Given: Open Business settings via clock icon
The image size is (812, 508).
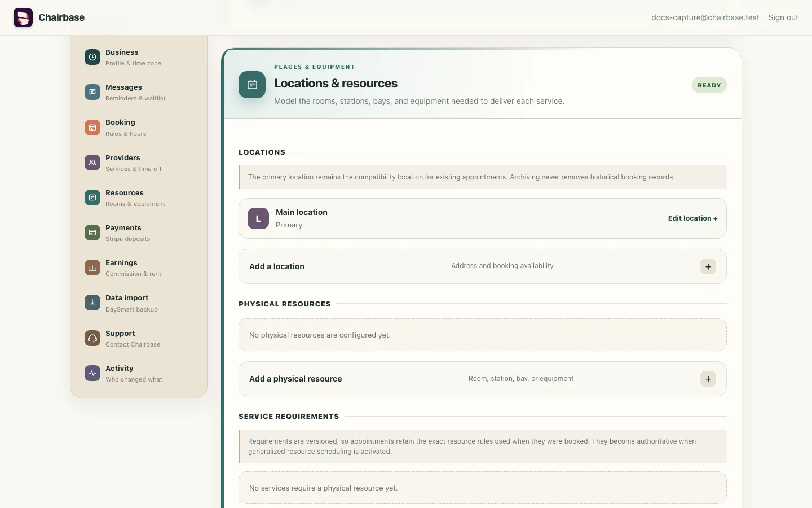Looking at the screenshot, I should [x=92, y=57].
